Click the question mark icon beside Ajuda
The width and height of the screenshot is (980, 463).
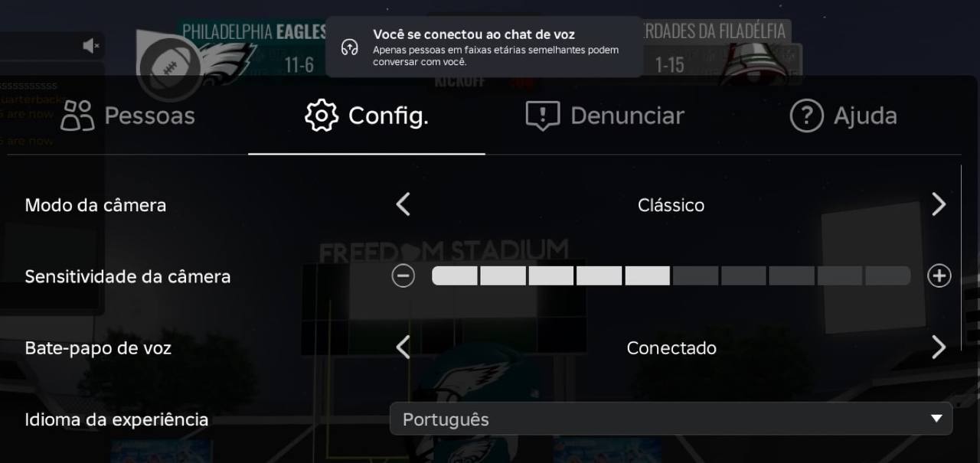[806, 116]
